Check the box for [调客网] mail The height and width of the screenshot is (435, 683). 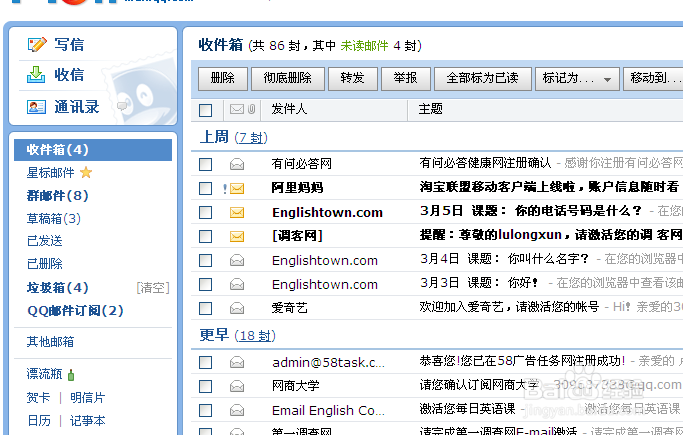coord(206,236)
